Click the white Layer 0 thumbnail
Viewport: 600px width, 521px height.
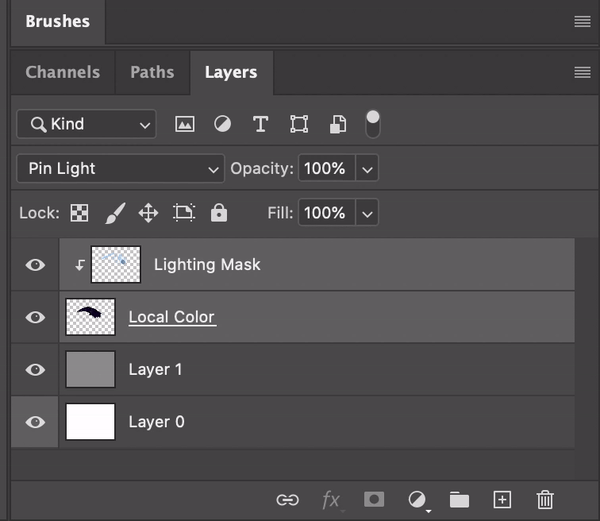click(90, 422)
